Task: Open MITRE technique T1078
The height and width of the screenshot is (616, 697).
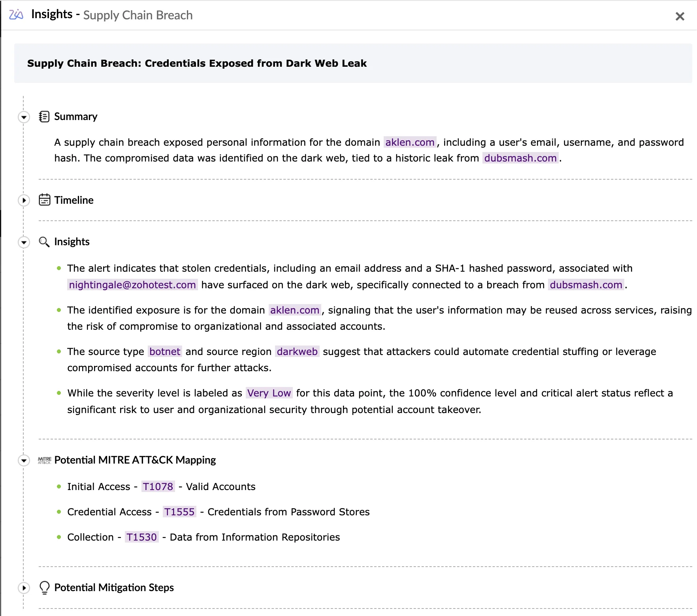Action: click(158, 486)
